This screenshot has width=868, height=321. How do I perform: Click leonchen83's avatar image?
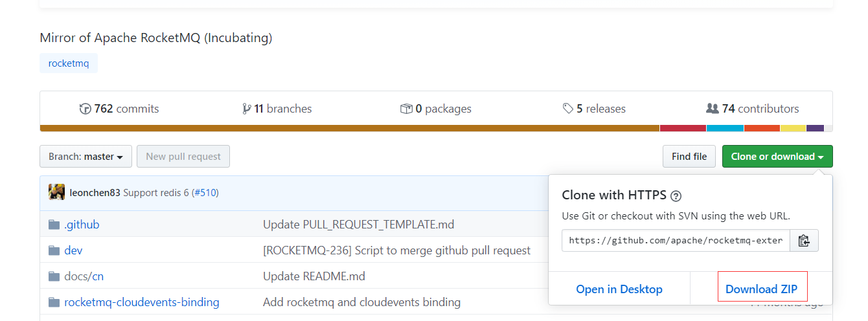57,192
